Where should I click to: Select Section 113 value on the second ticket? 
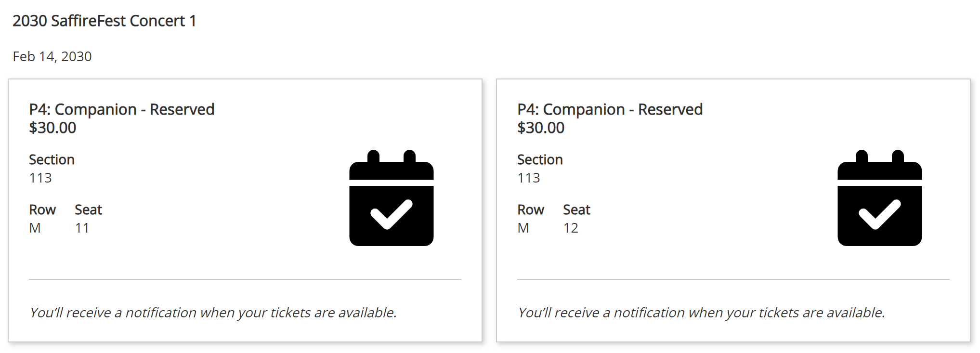pyautogui.click(x=529, y=178)
